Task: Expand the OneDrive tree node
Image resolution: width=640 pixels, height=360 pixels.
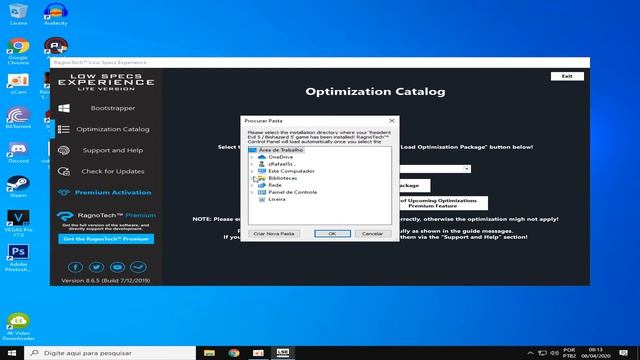Action: tap(252, 157)
